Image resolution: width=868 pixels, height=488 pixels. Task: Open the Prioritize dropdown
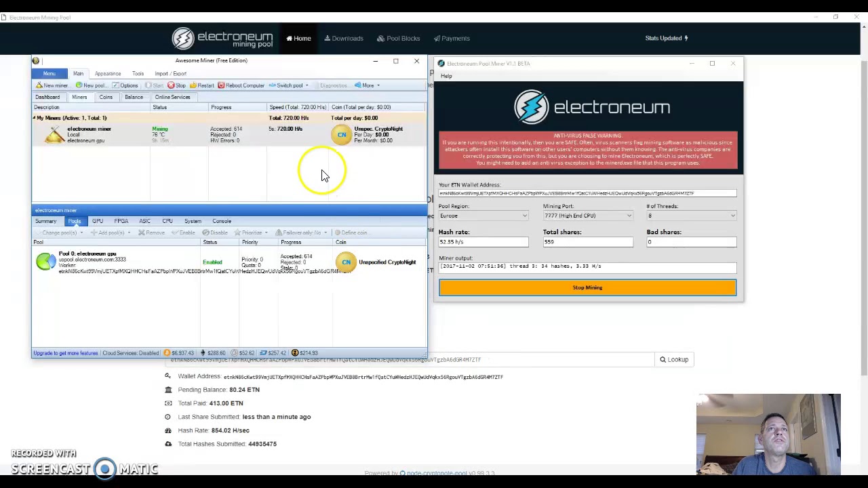pyautogui.click(x=251, y=232)
